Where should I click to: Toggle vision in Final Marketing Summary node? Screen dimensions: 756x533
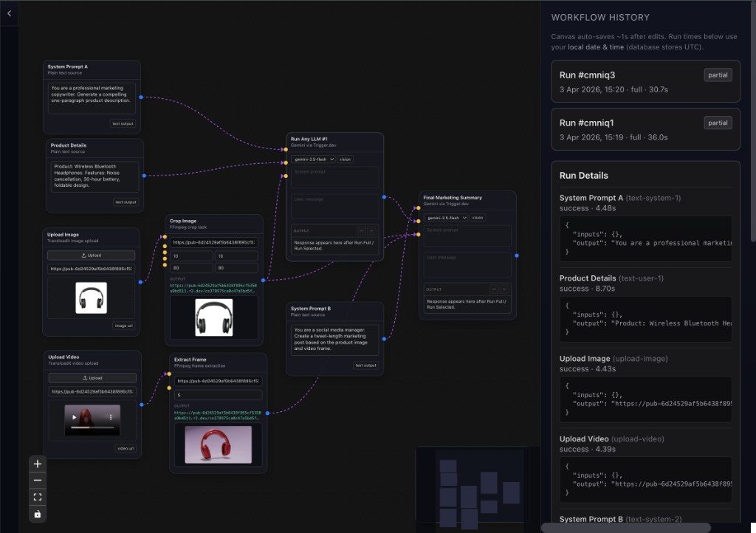point(478,218)
